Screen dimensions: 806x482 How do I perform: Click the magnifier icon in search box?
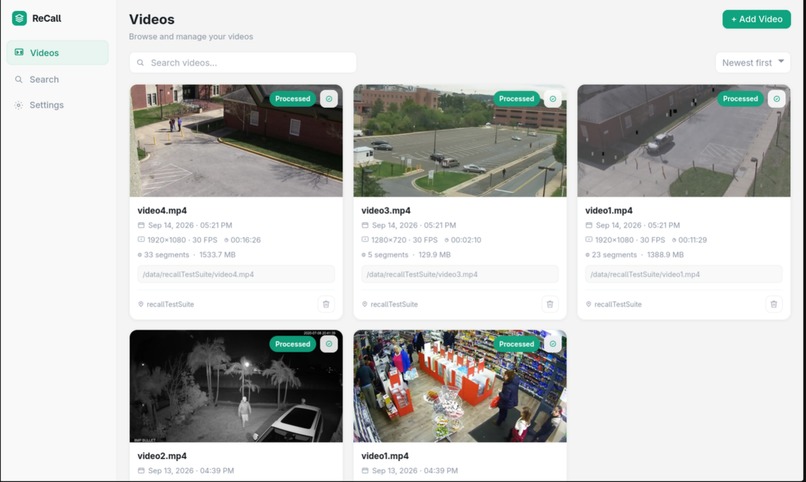(x=140, y=63)
